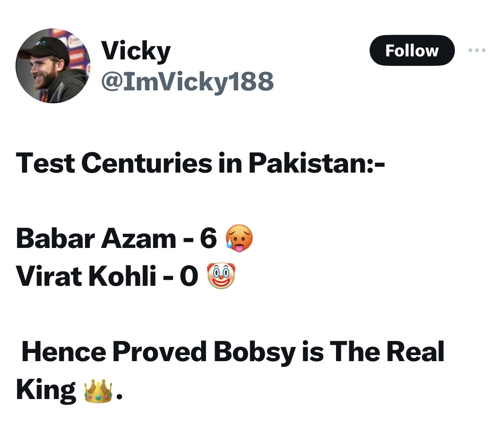Click the 'Babar Azam' text

[96, 239]
